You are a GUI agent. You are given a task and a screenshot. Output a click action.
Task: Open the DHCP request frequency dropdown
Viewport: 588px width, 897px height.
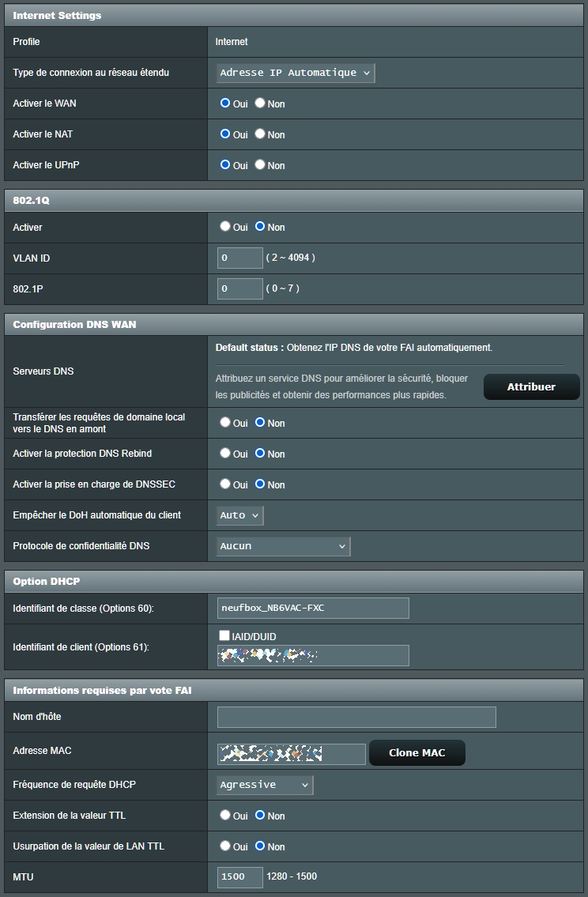coord(266,785)
